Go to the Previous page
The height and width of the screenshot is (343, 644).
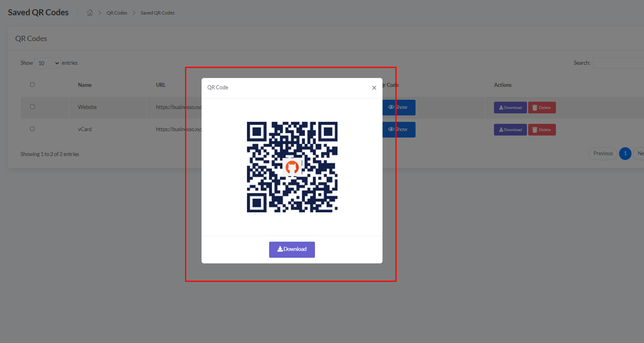coord(603,153)
